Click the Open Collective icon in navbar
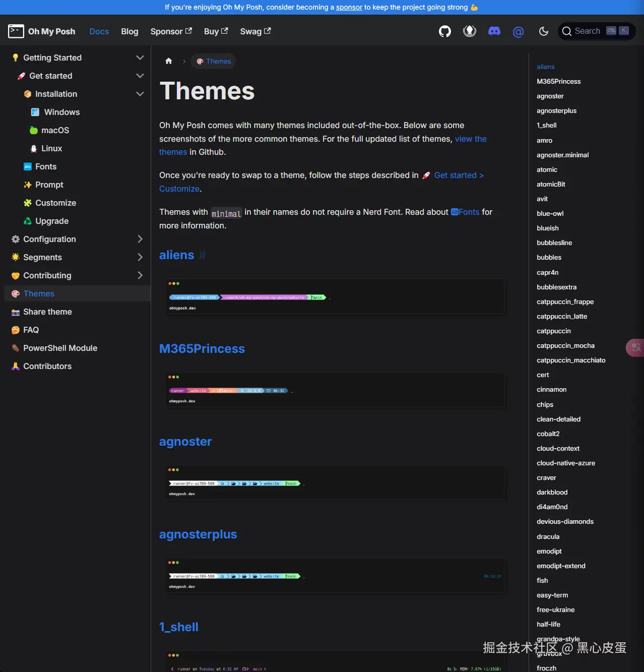The height and width of the screenshot is (672, 644). tap(470, 31)
